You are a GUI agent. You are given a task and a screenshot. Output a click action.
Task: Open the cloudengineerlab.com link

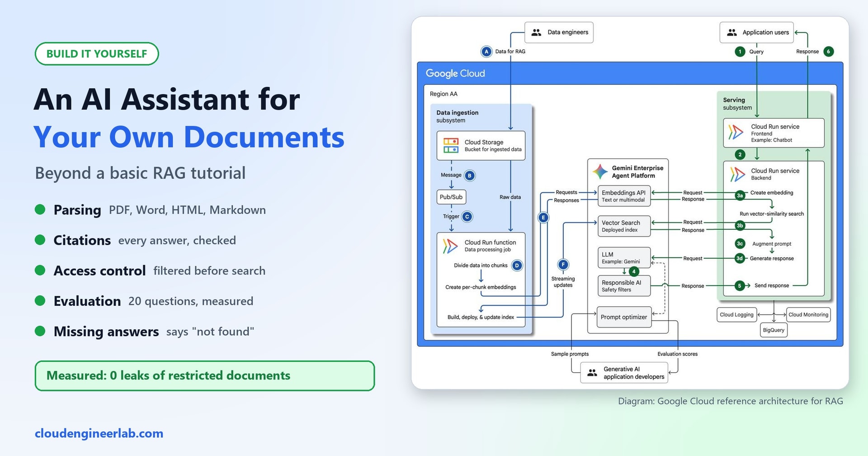[99, 433]
